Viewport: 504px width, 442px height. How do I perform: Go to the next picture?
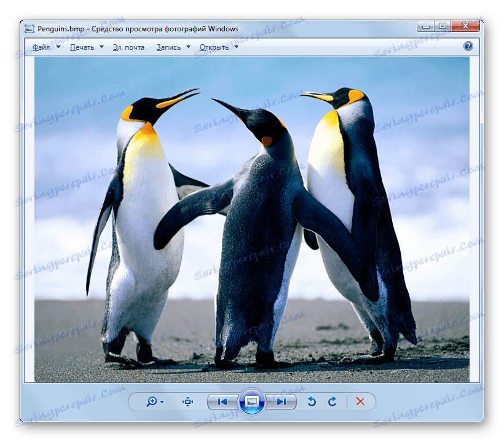281,401
